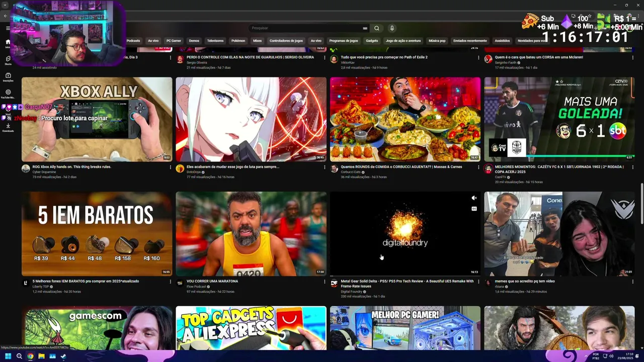Open more options for ROG Xbox Ally video

point(170,167)
